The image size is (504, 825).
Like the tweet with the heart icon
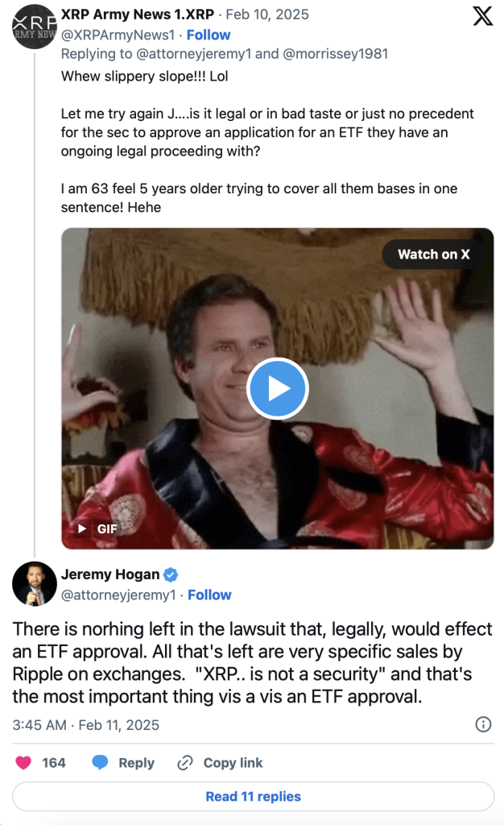click(x=24, y=762)
